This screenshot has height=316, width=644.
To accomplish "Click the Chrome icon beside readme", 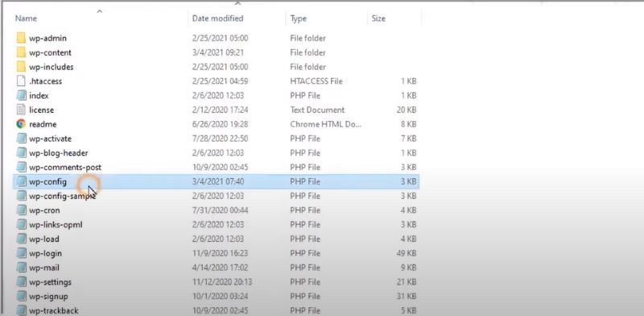I will [21, 124].
